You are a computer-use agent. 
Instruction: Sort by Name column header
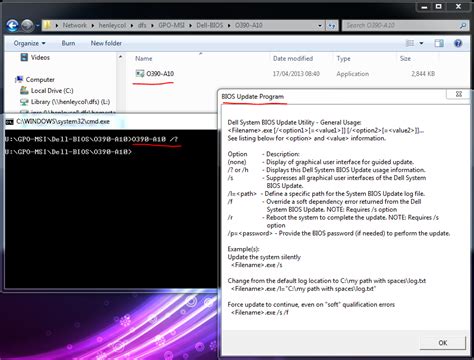coord(143,59)
